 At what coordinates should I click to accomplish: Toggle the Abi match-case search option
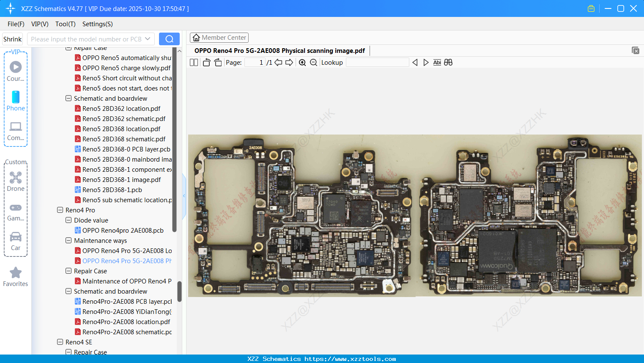point(437,63)
